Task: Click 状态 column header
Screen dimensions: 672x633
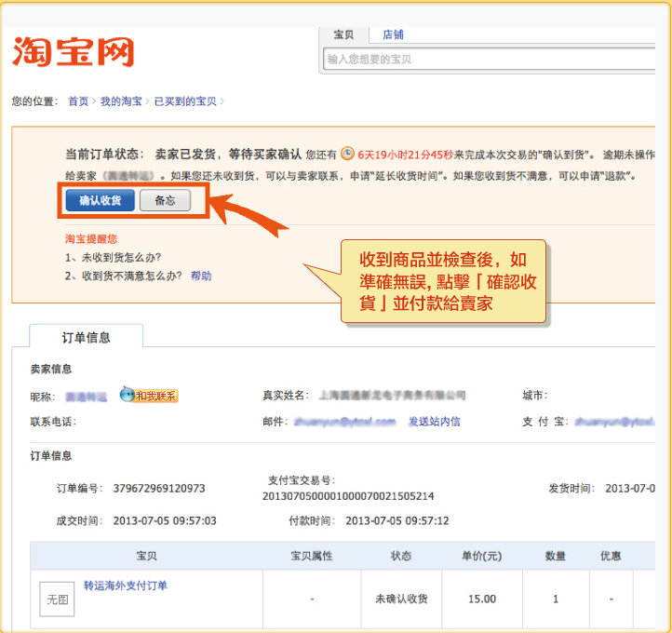Action: click(x=401, y=556)
